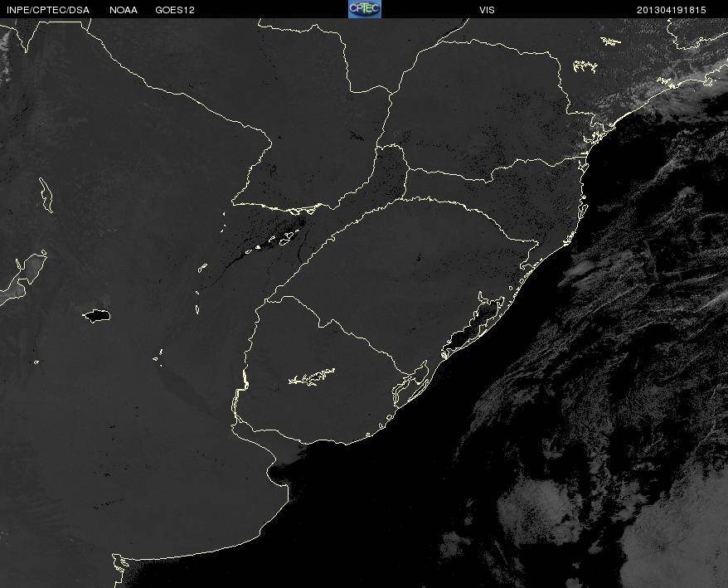Click the NOAA label in header
The image size is (728, 588).
pos(124,10)
